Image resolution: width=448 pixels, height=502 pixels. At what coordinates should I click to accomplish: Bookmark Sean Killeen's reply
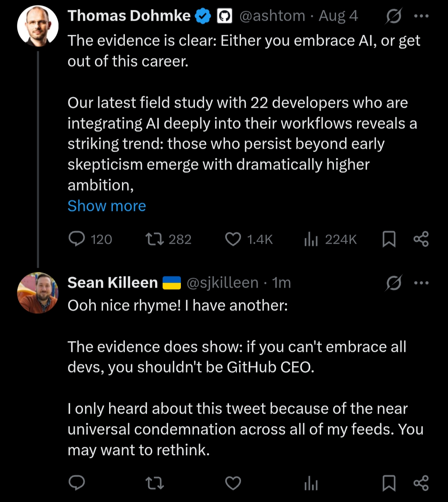[x=389, y=483]
